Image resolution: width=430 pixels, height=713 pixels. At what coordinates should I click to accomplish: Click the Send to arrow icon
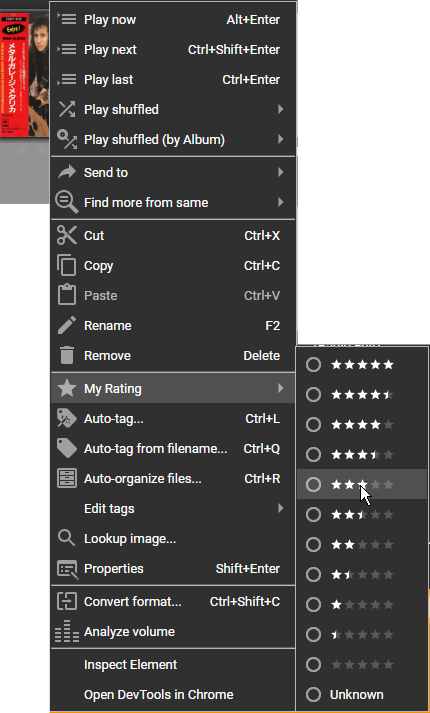click(67, 172)
